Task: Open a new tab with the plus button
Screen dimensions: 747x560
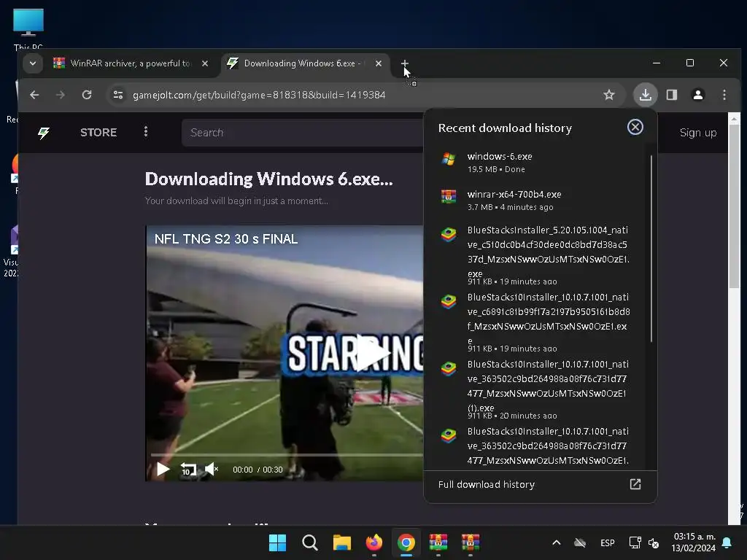Action: pyautogui.click(x=404, y=63)
